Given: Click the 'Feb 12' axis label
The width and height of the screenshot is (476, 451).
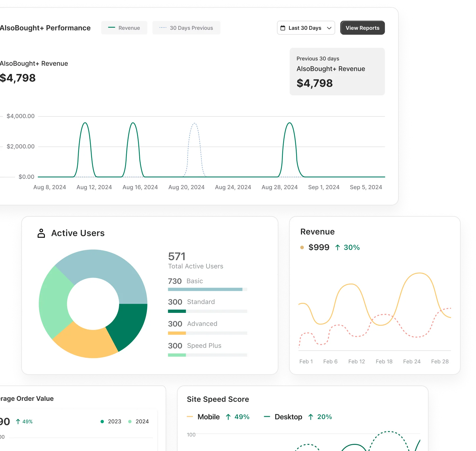Looking at the screenshot, I should 357,362.
